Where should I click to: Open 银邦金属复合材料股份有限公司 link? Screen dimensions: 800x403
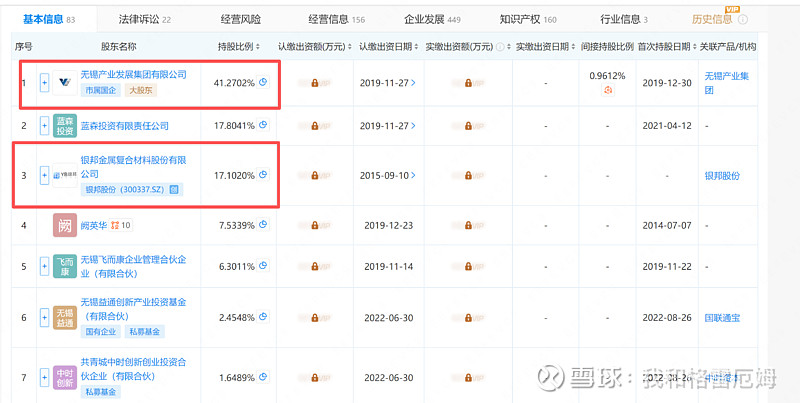point(134,167)
